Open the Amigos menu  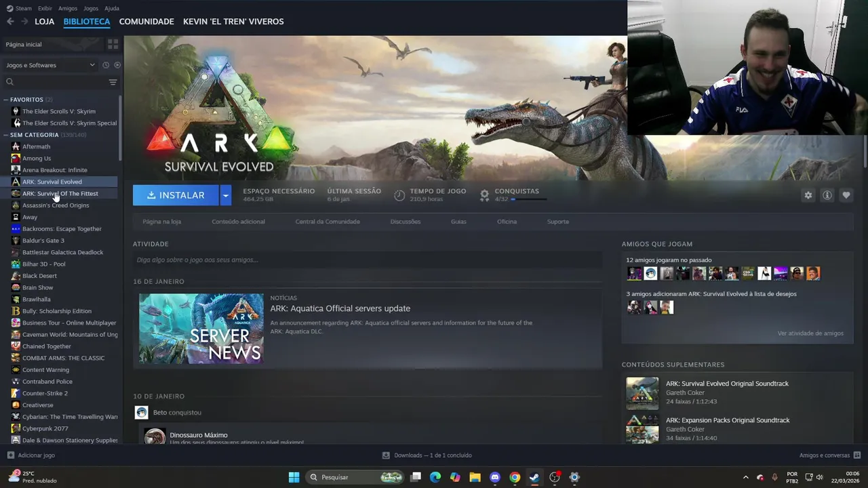click(68, 8)
